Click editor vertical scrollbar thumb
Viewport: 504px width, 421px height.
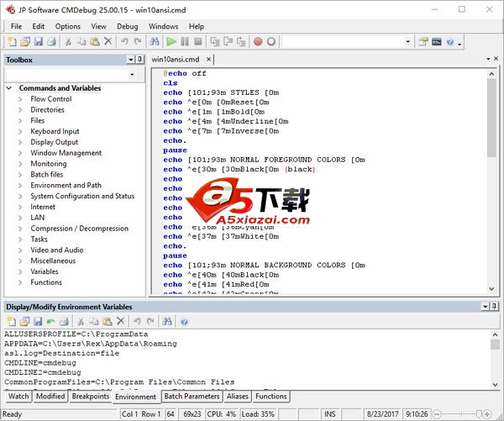(x=491, y=118)
